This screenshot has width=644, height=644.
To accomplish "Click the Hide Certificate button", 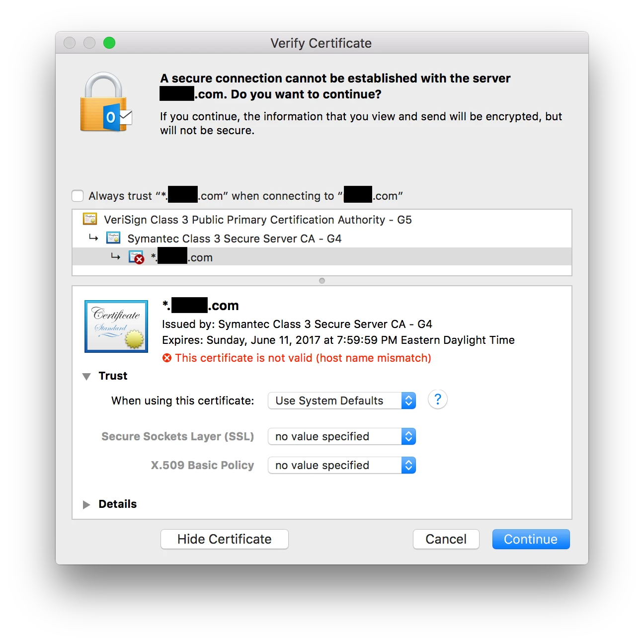I will (x=225, y=539).
